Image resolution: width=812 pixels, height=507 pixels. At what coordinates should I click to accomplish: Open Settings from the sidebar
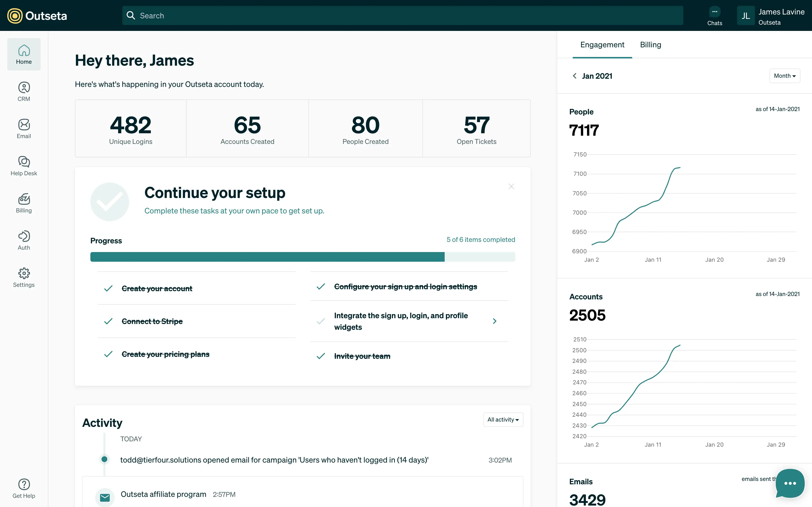coord(24,277)
